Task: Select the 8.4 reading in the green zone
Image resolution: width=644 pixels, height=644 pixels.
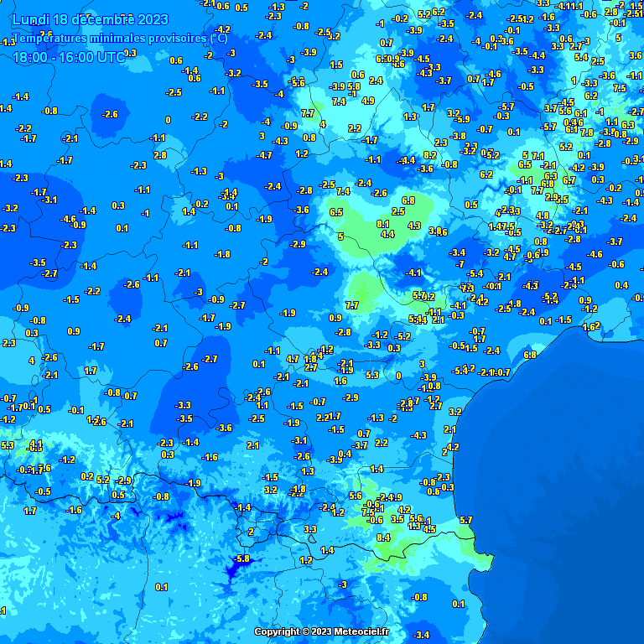Action: (x=384, y=538)
